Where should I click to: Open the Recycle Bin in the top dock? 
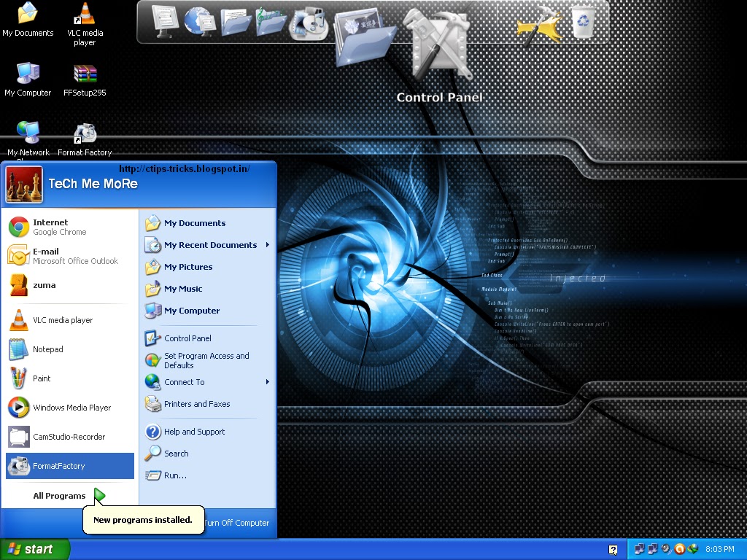click(x=583, y=21)
